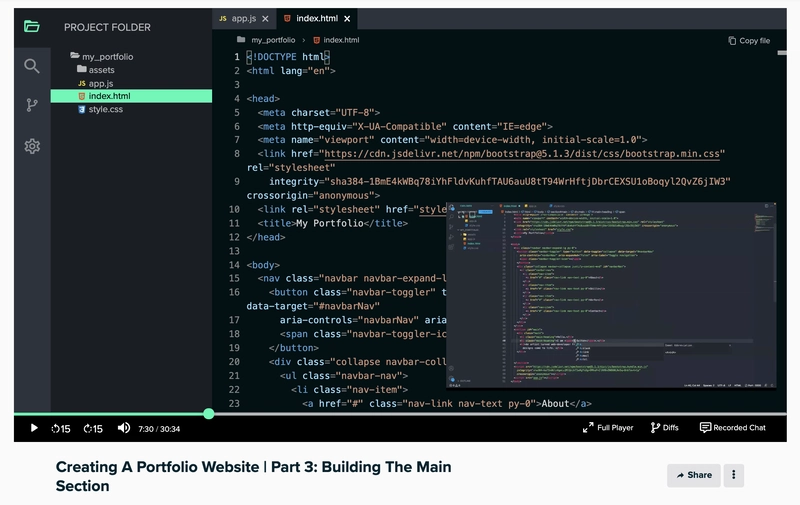Open the search icon in sidebar

pyautogui.click(x=32, y=66)
